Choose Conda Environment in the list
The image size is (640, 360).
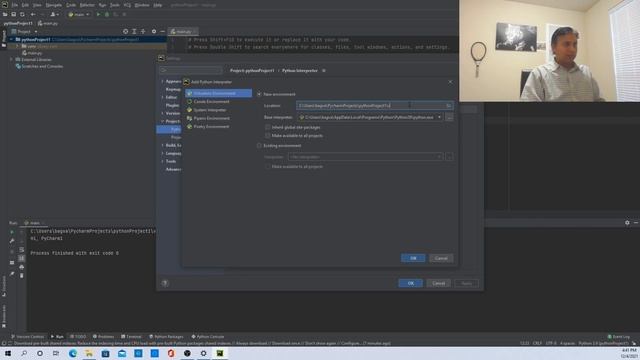coord(211,102)
